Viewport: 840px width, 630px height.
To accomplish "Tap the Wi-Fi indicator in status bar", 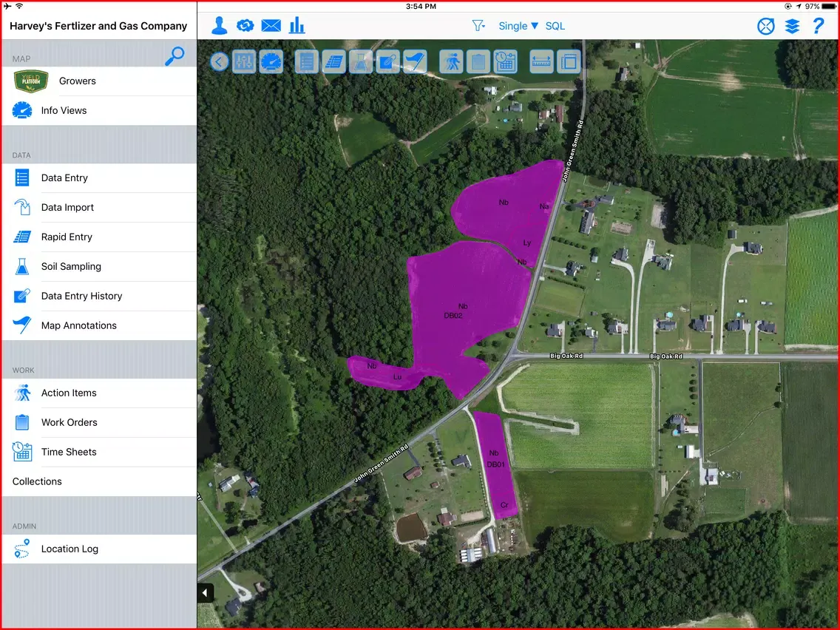I will tap(19, 6).
